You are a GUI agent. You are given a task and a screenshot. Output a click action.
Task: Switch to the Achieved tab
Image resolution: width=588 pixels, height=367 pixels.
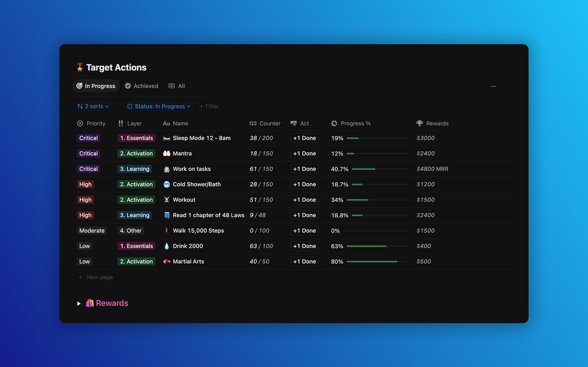[142, 86]
